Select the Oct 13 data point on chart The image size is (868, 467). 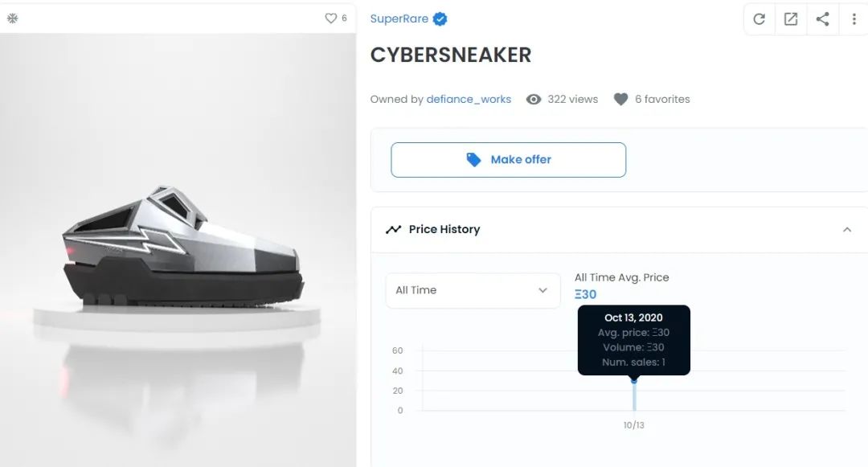click(x=634, y=380)
